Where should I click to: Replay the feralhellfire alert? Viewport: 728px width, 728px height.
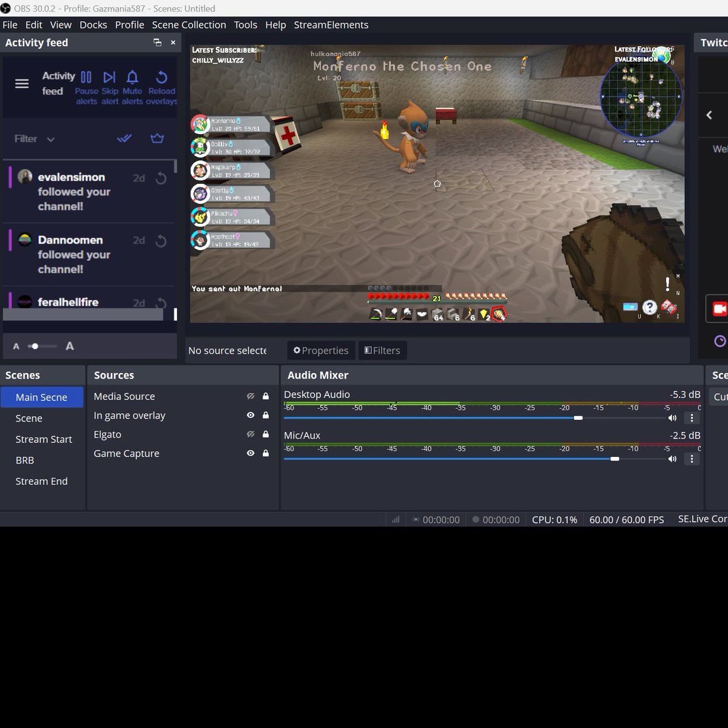161,303
